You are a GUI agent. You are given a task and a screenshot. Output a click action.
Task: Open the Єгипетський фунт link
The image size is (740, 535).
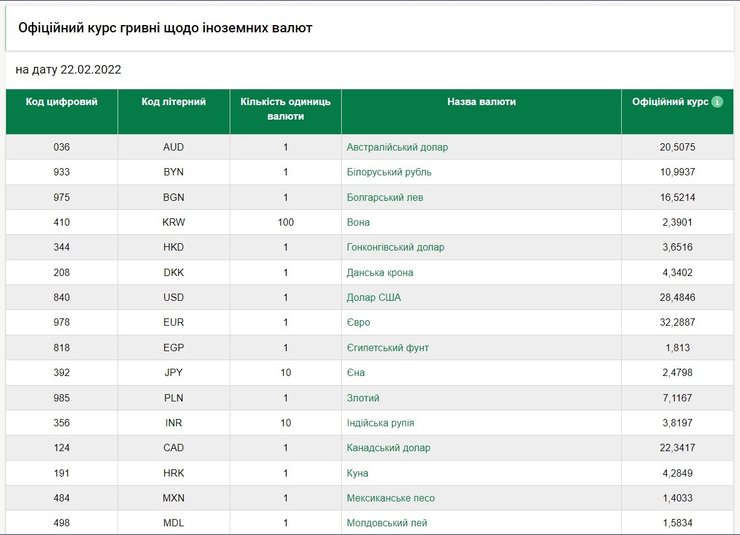point(388,347)
